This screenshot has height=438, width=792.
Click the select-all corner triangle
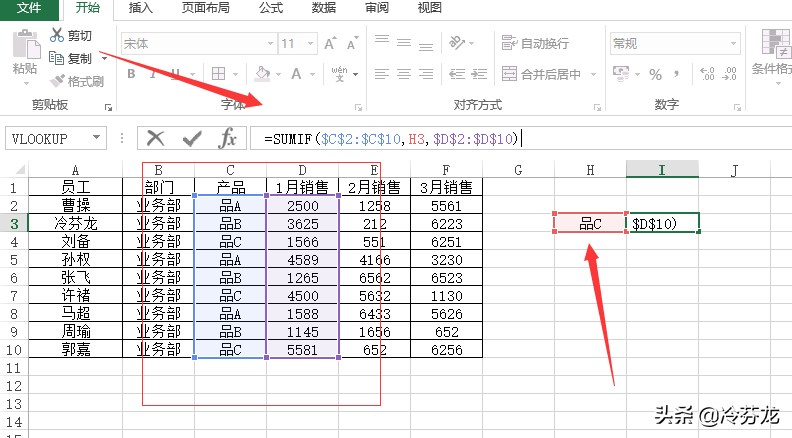coord(19,170)
